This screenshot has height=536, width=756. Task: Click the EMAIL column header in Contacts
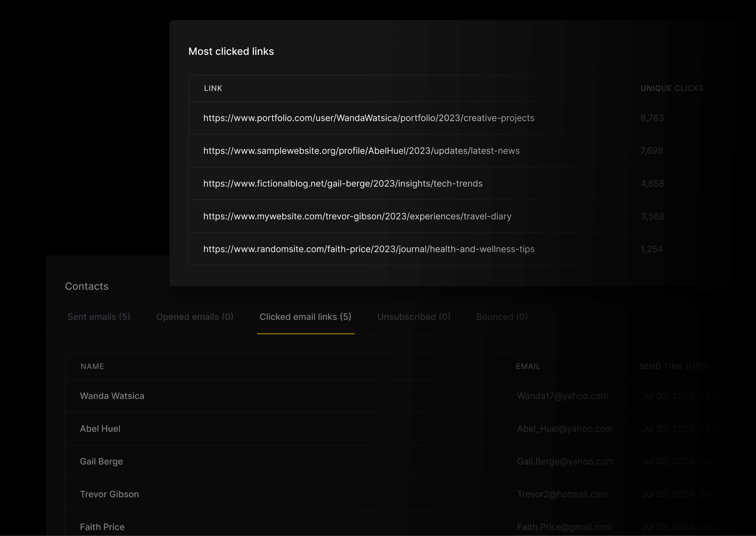(x=528, y=366)
